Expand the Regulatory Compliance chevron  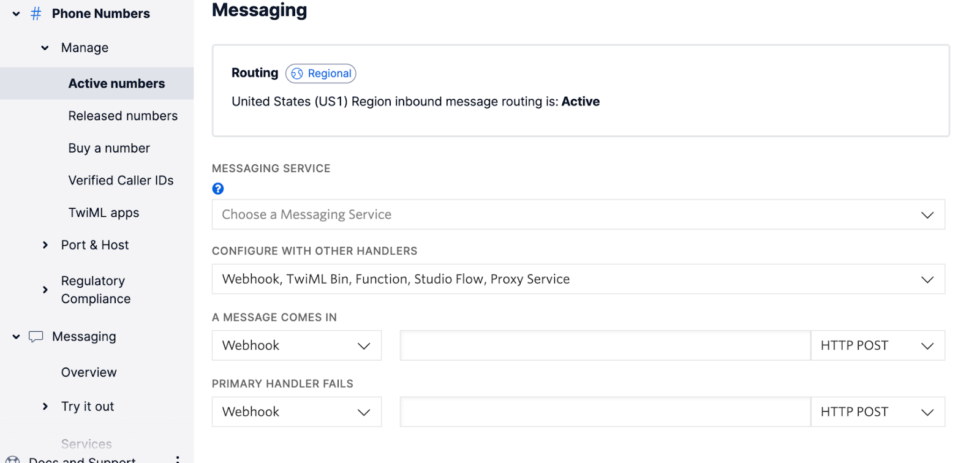(45, 290)
